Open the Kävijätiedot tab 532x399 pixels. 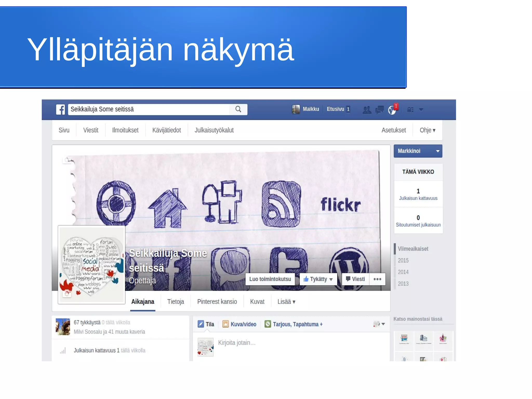167,130
